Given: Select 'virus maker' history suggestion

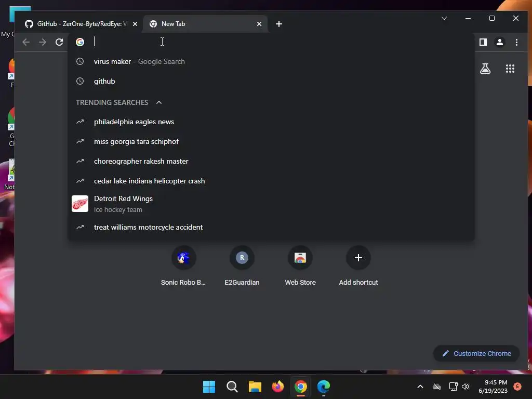Looking at the screenshot, I should click(271, 61).
